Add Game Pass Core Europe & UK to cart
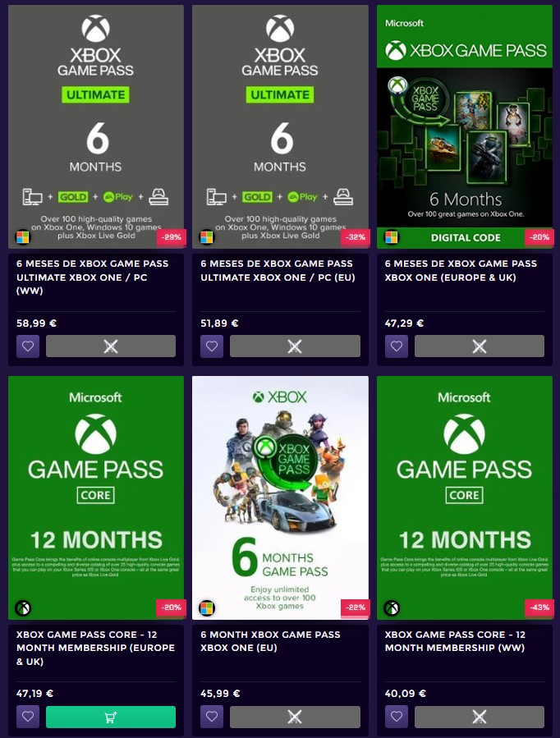Screen dimensions: 560x738 (111, 717)
